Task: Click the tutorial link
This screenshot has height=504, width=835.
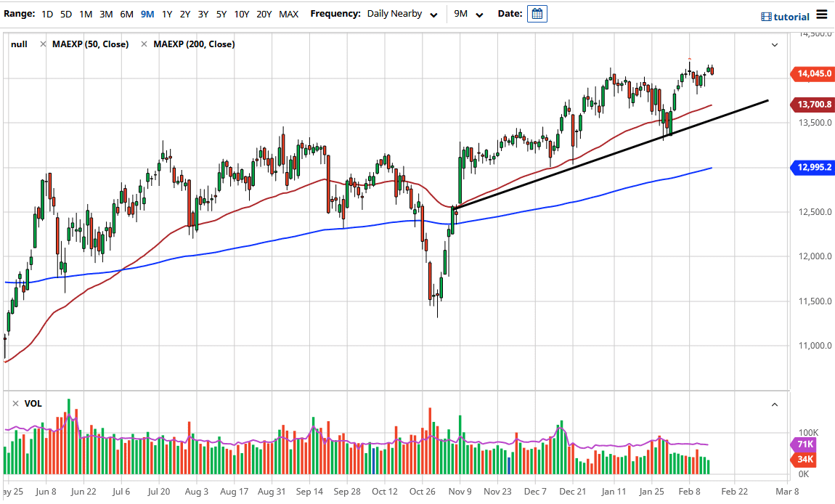Action: [790, 17]
